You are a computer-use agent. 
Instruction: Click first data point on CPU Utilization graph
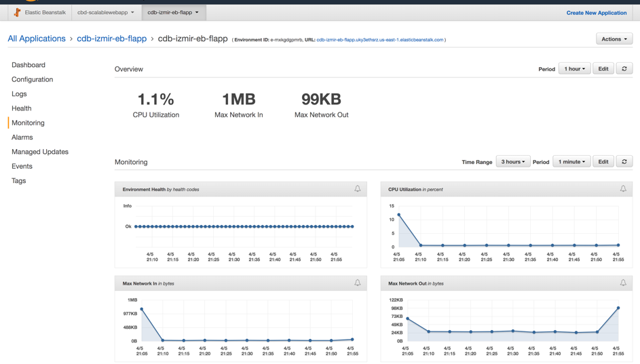click(399, 215)
